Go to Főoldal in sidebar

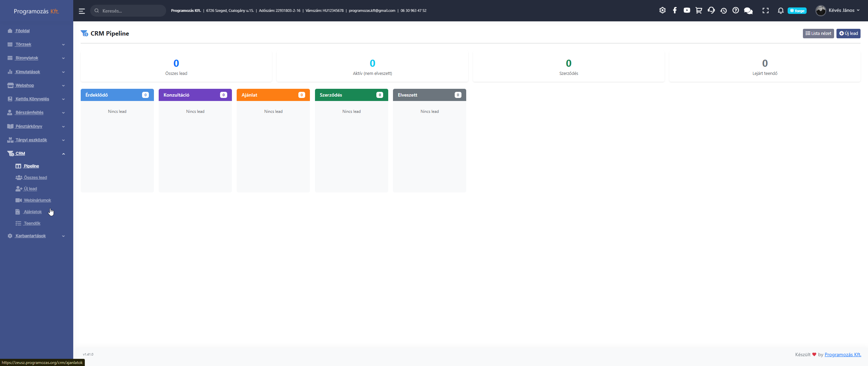22,31
